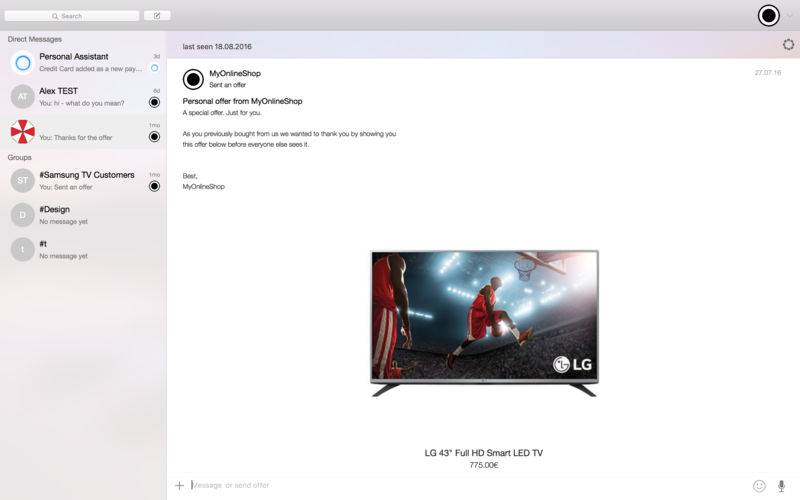800x500 pixels.
Task: Click the Groups section header
Action: [x=19, y=157]
